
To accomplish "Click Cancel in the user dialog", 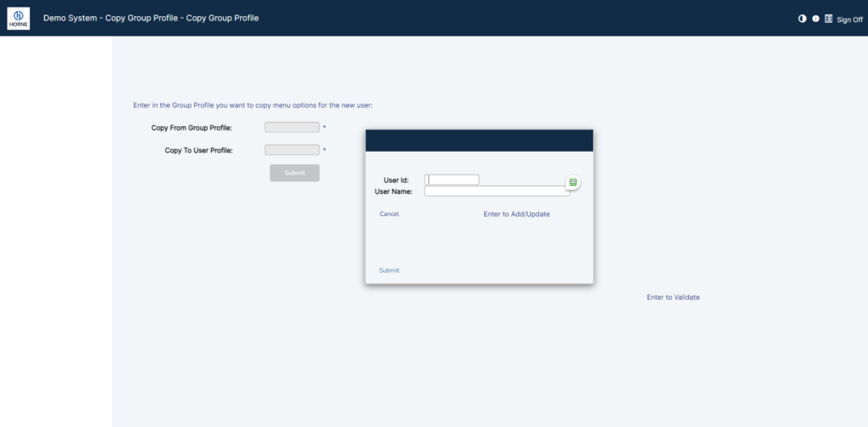I will pos(389,214).
